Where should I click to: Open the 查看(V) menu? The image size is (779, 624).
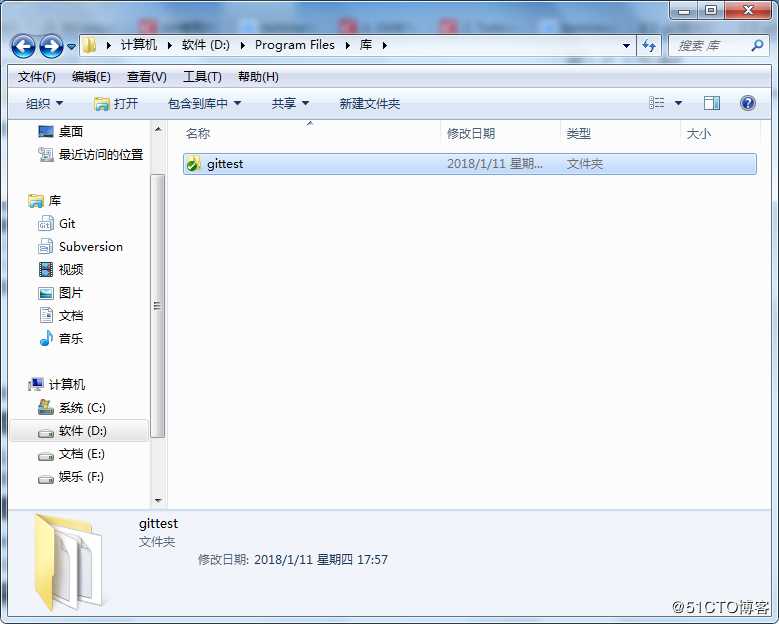pos(147,77)
